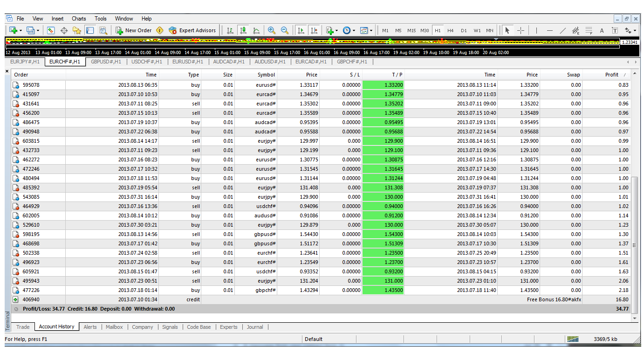Select the Horizontal Line drawing tool

point(549,30)
